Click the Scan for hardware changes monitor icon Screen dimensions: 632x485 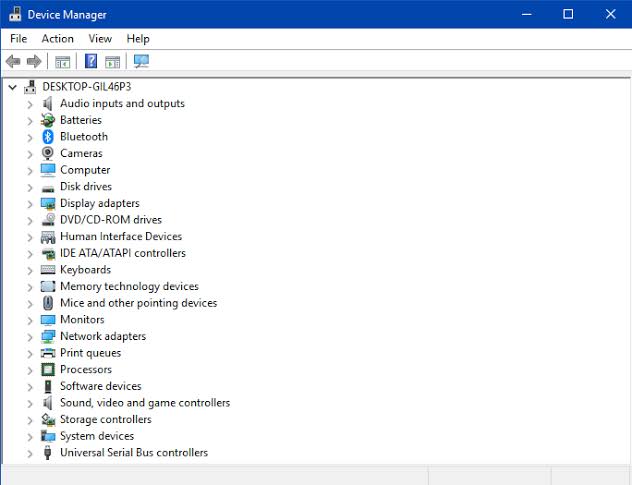point(141,61)
